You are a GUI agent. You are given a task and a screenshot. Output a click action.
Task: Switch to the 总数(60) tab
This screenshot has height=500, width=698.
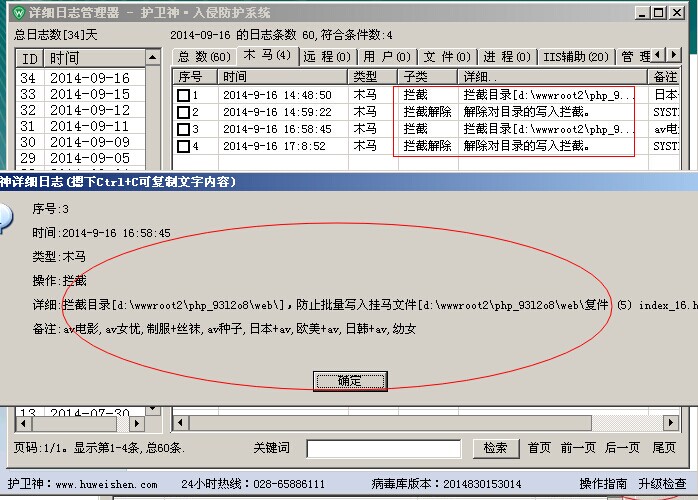point(204,57)
